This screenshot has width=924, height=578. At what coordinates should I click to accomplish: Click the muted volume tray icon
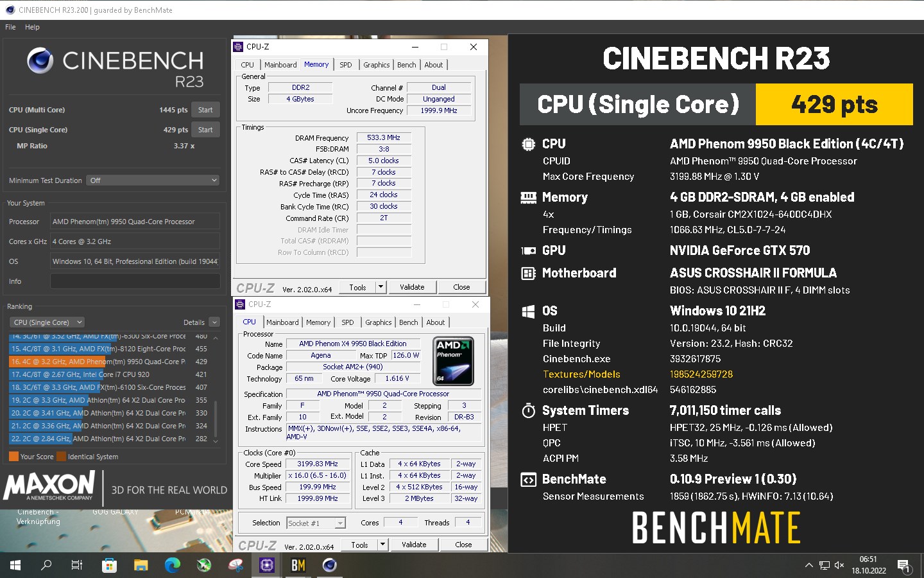[x=839, y=565]
